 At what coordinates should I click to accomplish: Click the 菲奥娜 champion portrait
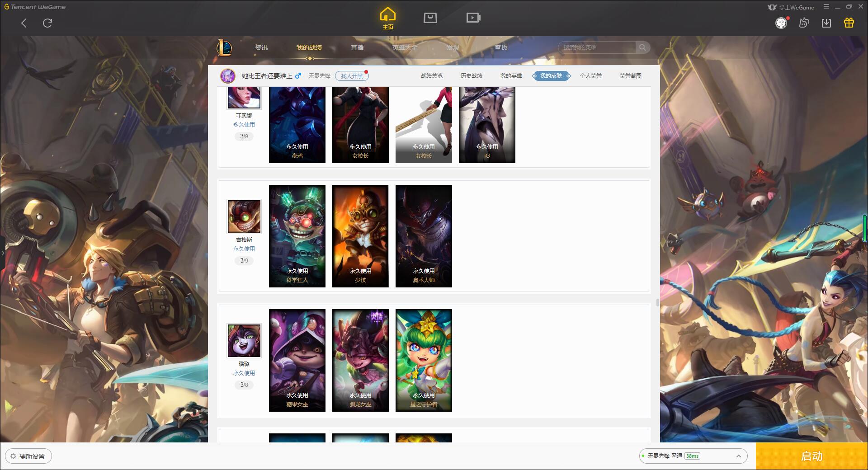(x=244, y=97)
